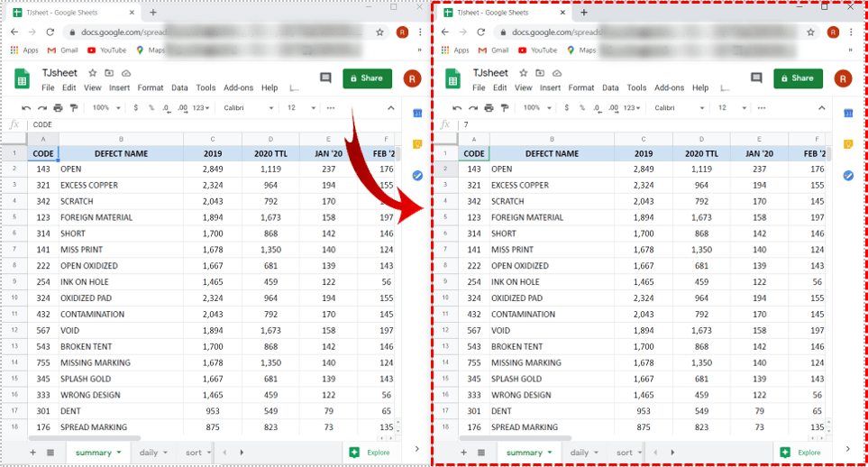Open Tasks side panel icon in left window
The width and height of the screenshot is (868, 467).
point(417,175)
